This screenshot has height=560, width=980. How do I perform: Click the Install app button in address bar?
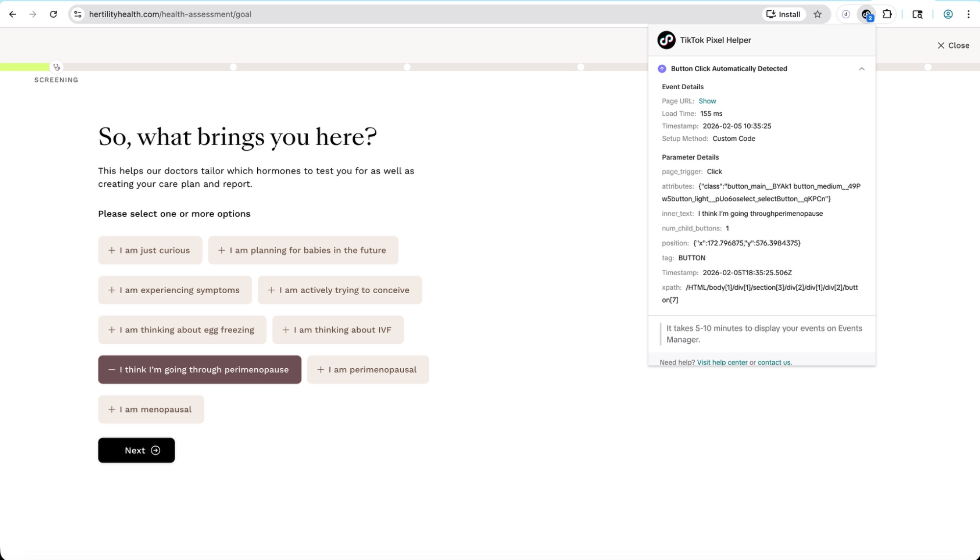[783, 14]
